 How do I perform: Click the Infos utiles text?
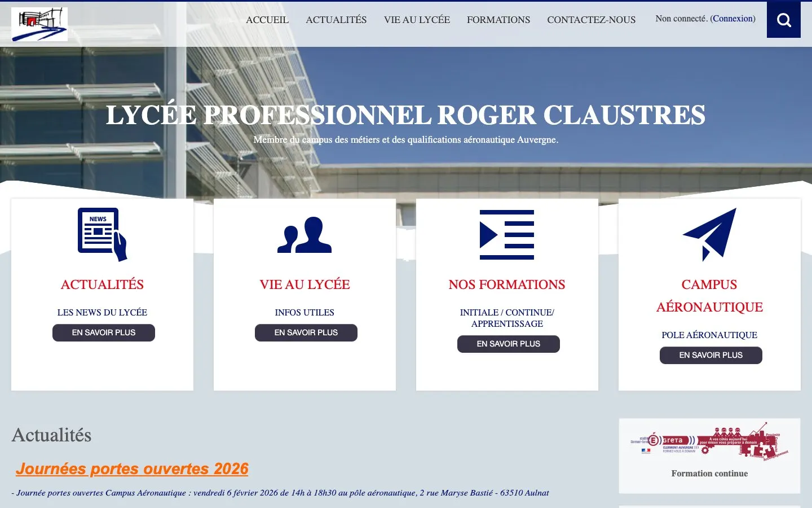click(x=304, y=312)
